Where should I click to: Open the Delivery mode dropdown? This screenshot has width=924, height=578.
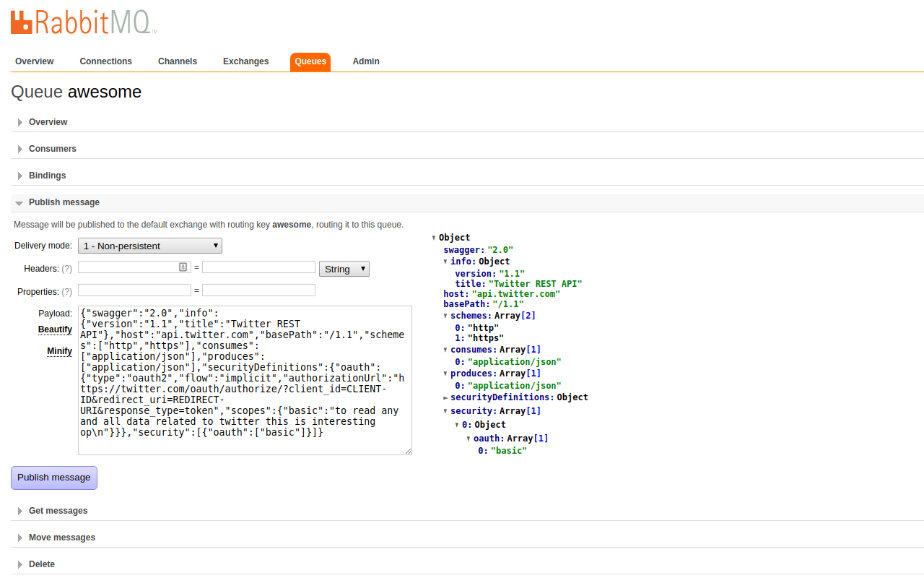point(149,246)
